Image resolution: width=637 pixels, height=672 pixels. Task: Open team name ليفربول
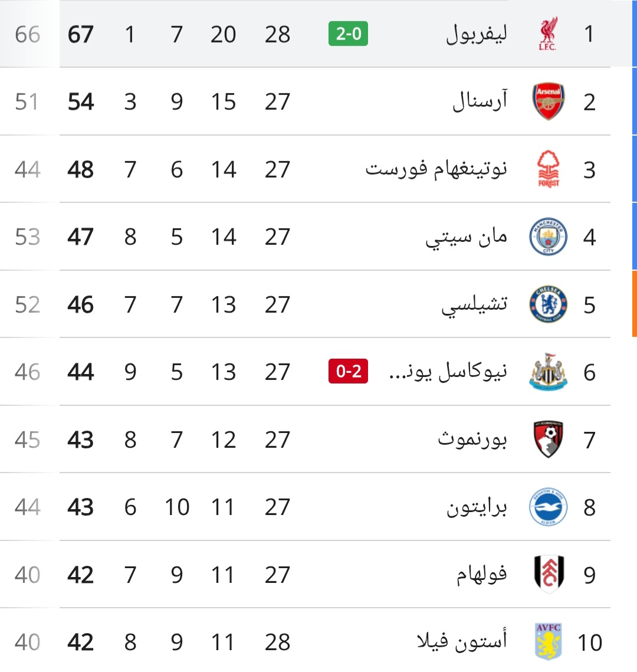477,34
